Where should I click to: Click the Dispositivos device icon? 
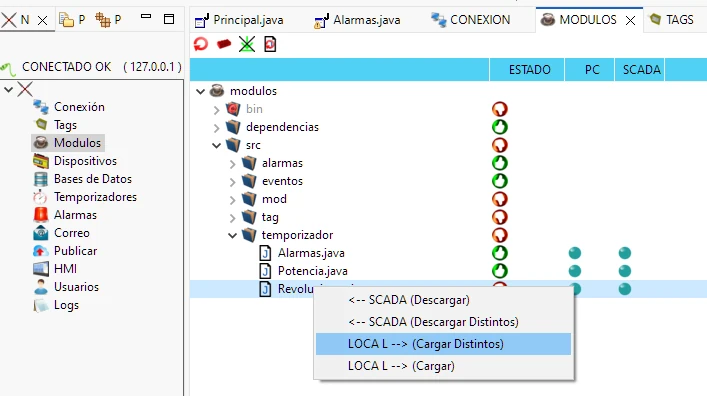pos(41,161)
